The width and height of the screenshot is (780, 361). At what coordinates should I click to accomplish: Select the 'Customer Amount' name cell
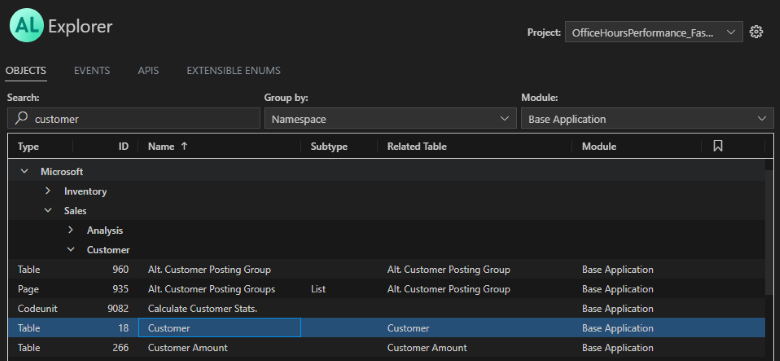coord(188,348)
